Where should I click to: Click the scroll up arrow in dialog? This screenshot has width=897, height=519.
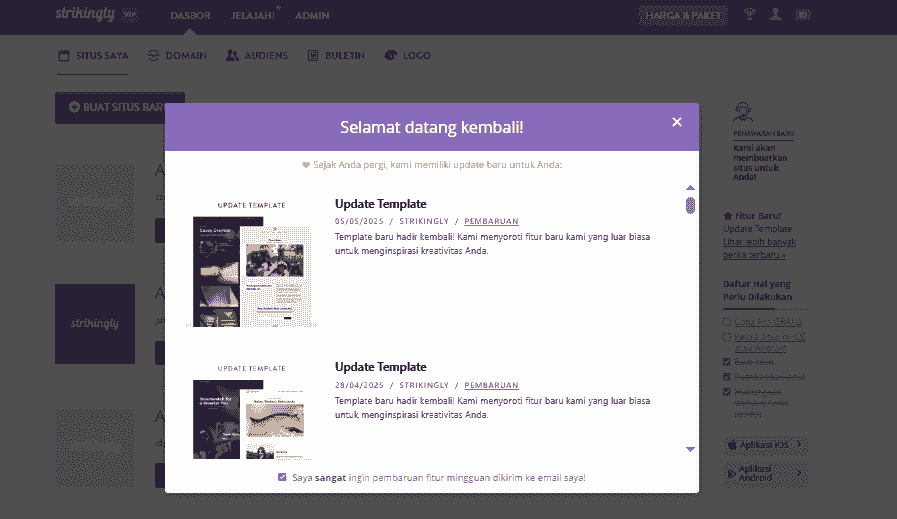pyautogui.click(x=690, y=188)
